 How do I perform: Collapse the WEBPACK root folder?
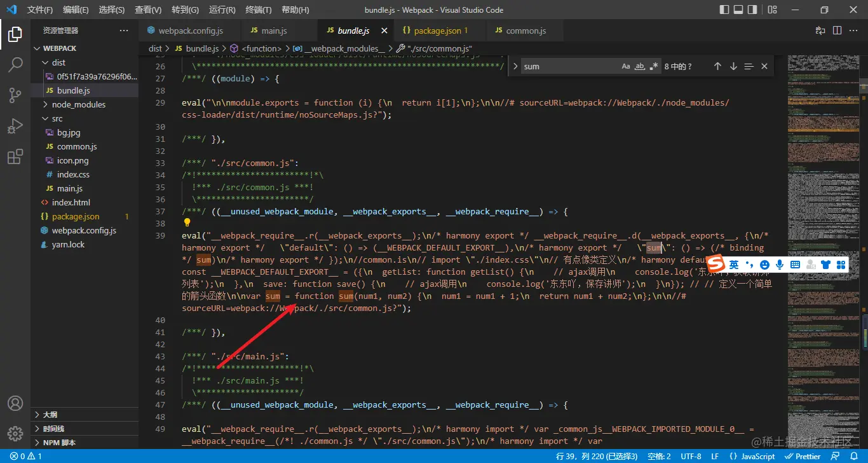click(85, 48)
